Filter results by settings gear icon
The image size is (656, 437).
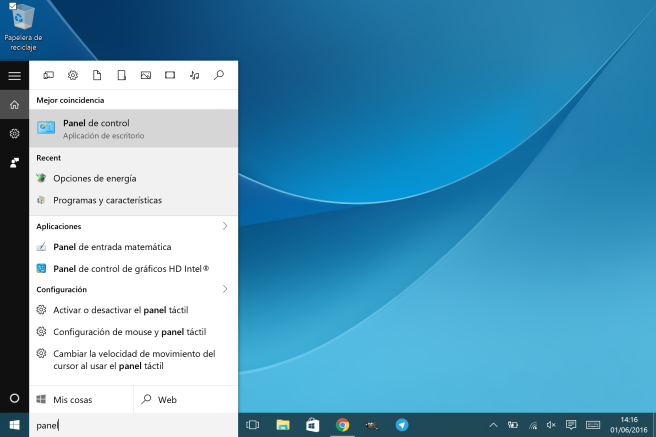click(73, 75)
